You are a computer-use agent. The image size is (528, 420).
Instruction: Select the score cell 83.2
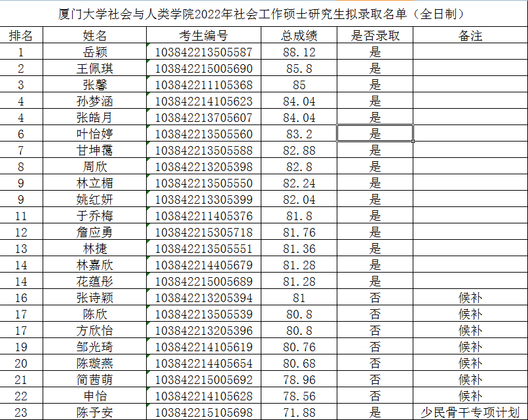(x=299, y=134)
